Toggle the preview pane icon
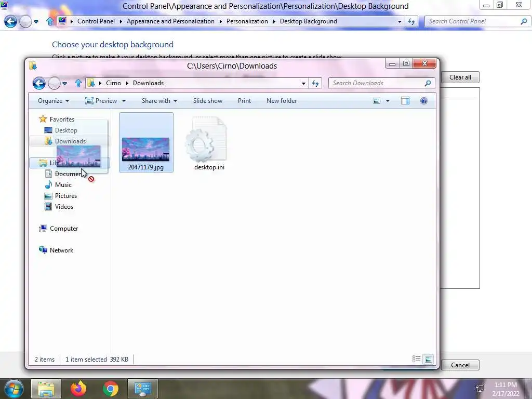The image size is (532, 399). point(405,101)
